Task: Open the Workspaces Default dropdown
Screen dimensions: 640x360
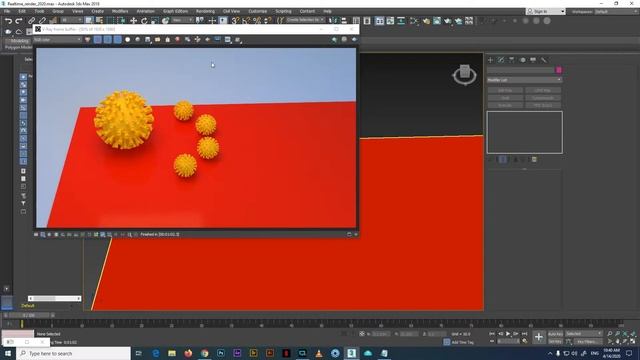Action: click(x=616, y=11)
